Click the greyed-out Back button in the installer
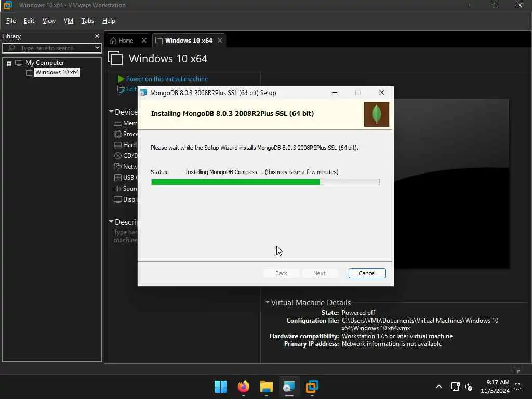Screen dimensions: 532x399 point(281,273)
